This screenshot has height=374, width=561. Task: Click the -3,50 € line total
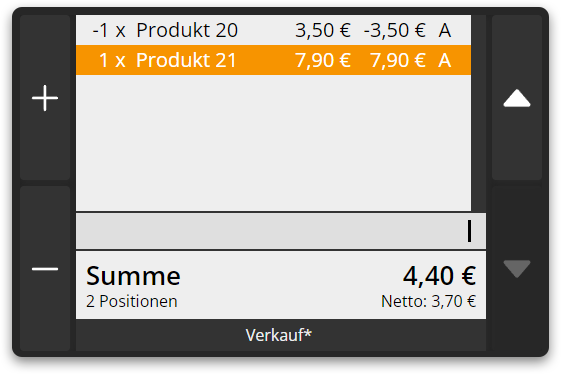(x=395, y=30)
